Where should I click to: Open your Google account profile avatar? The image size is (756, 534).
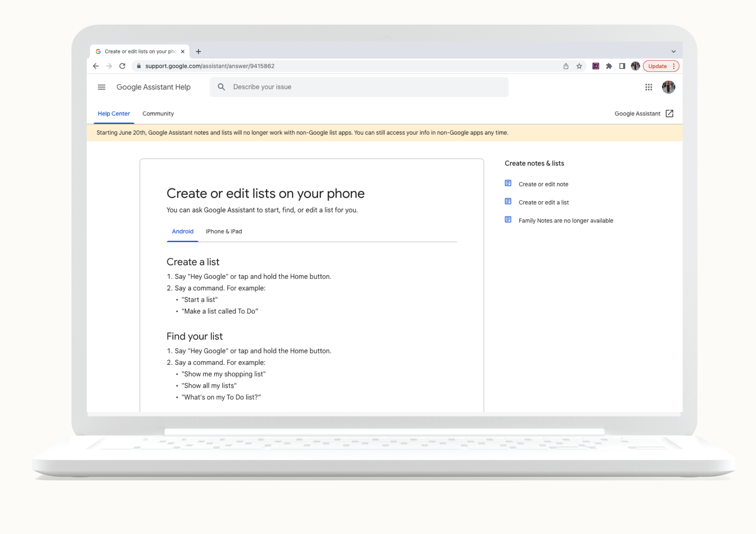[x=669, y=87]
